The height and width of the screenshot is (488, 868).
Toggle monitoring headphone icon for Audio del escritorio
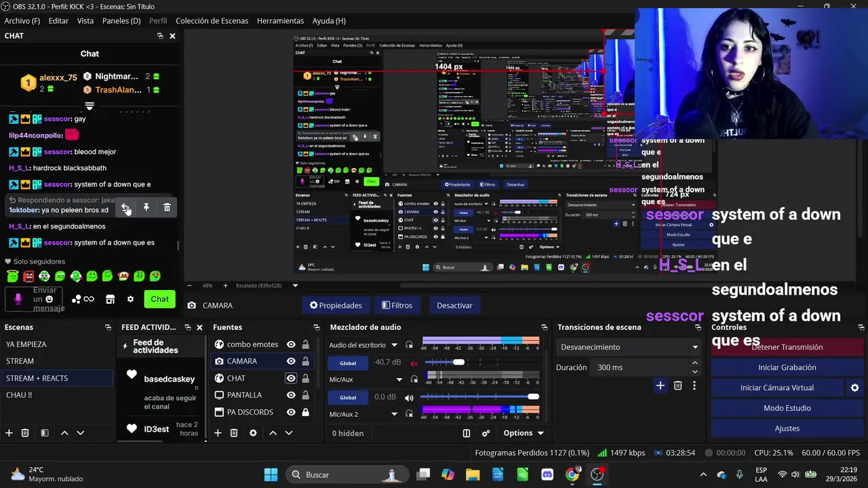coord(409,345)
